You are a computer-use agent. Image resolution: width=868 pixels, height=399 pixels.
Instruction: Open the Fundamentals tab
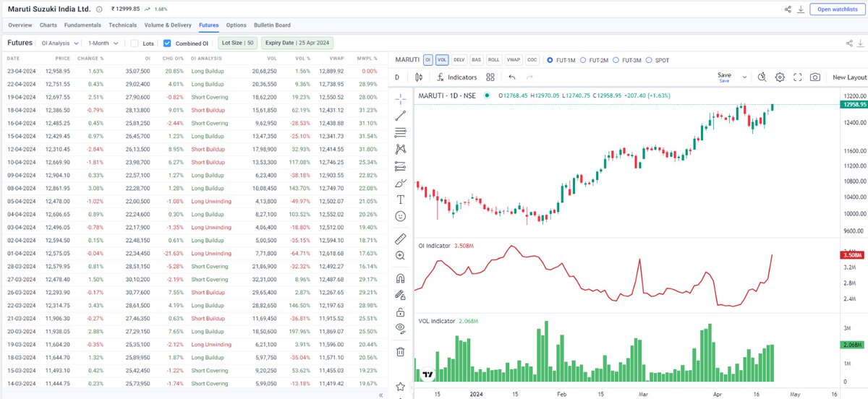point(82,25)
